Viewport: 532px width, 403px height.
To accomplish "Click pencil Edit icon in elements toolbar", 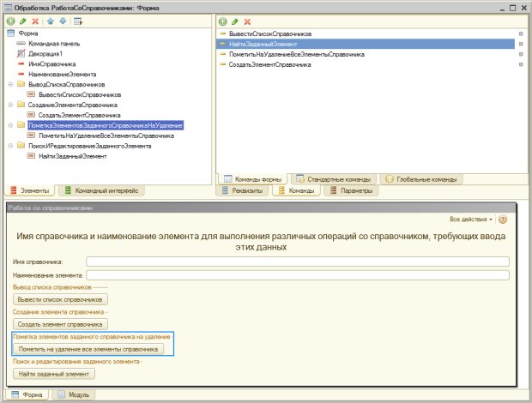I will (23, 19).
